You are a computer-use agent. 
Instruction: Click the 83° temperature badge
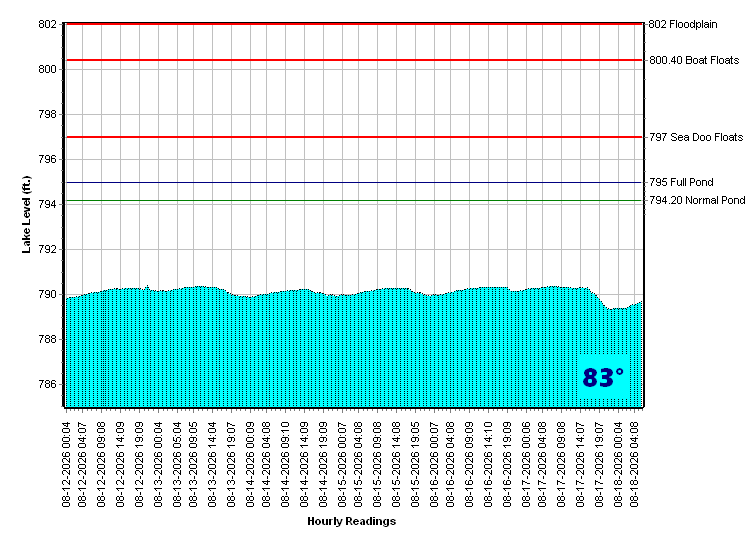coord(603,377)
